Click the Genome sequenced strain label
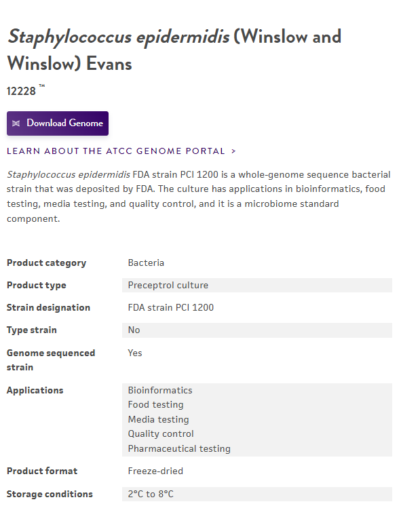Viewport: 420px width, 523px height. tap(51, 360)
